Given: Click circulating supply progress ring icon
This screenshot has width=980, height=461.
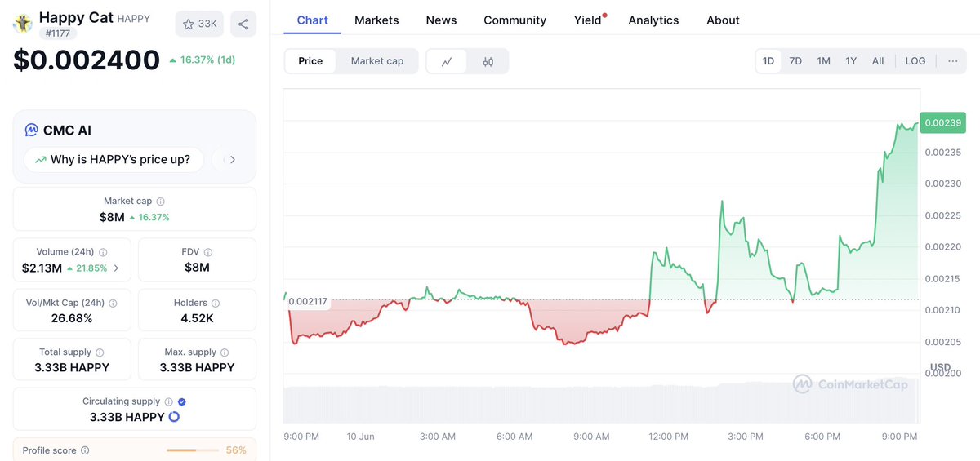Looking at the screenshot, I should coord(173,417).
